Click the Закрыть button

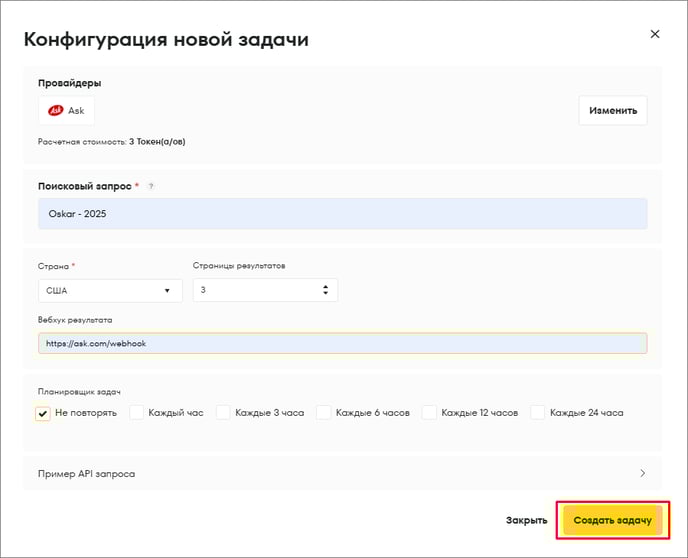click(x=526, y=520)
